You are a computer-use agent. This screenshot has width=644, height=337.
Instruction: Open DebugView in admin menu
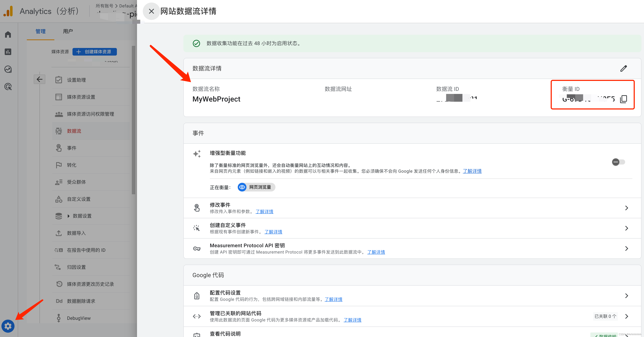[91, 318]
